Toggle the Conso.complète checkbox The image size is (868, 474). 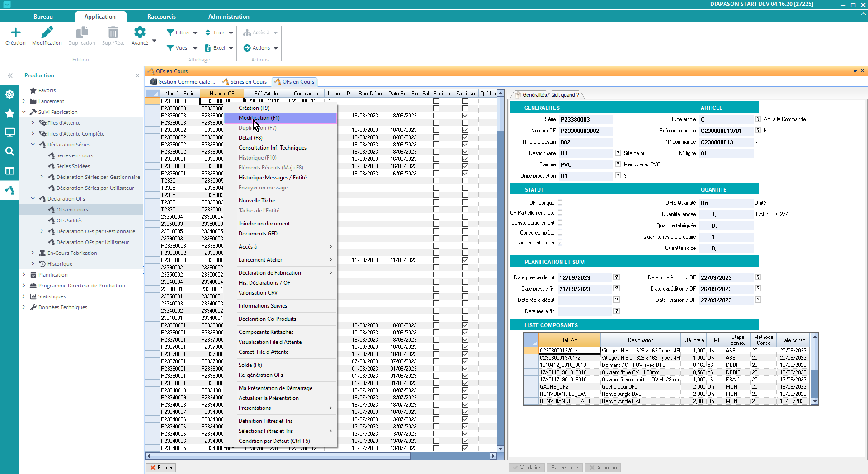pyautogui.click(x=560, y=233)
